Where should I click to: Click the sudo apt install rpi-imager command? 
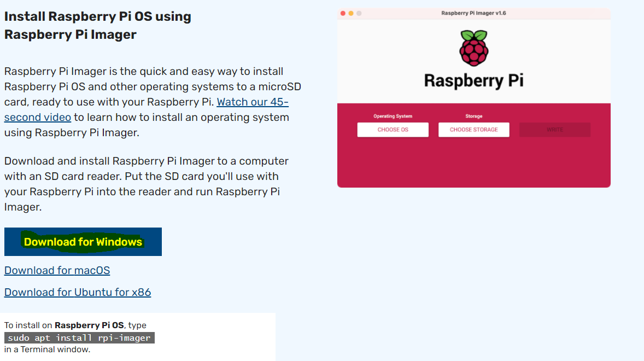click(80, 337)
